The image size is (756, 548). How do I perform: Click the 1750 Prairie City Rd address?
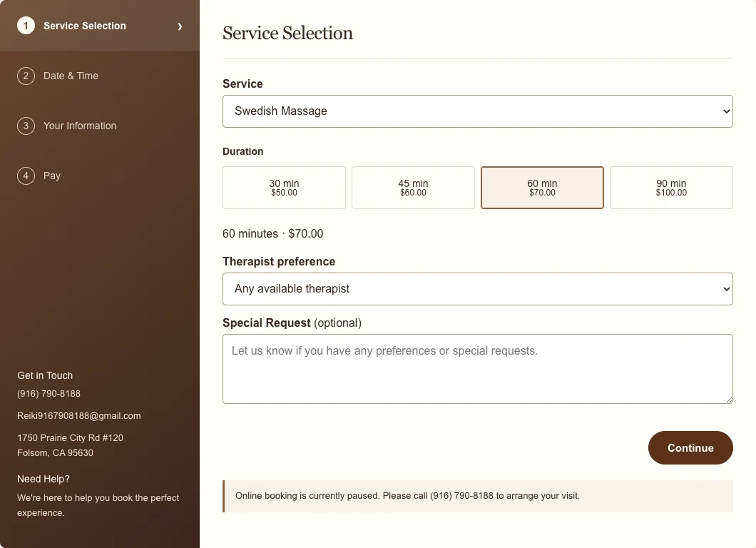point(71,445)
